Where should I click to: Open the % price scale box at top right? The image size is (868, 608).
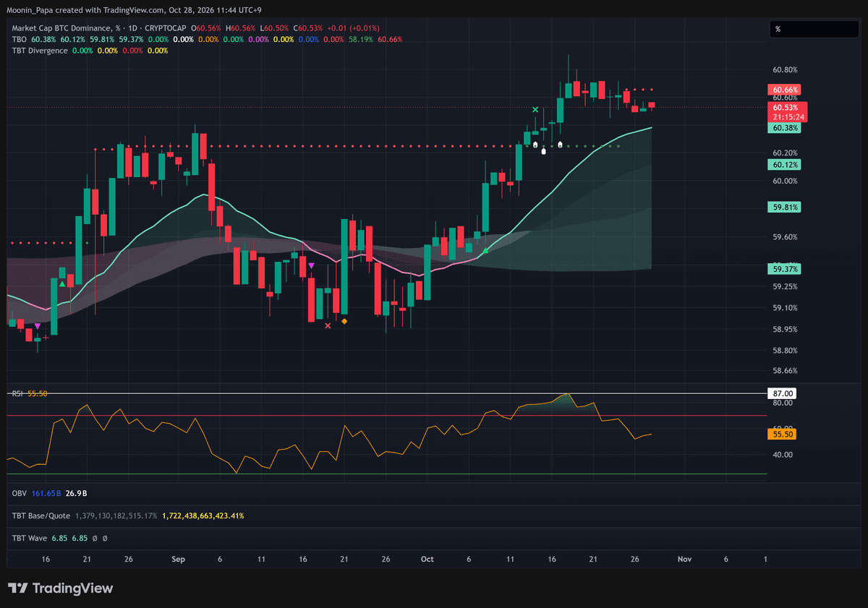(814, 29)
